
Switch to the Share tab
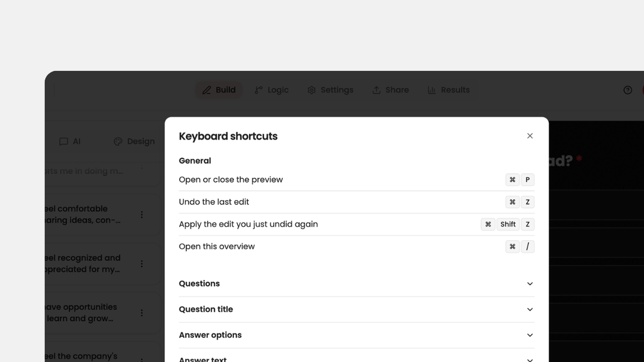(391, 90)
